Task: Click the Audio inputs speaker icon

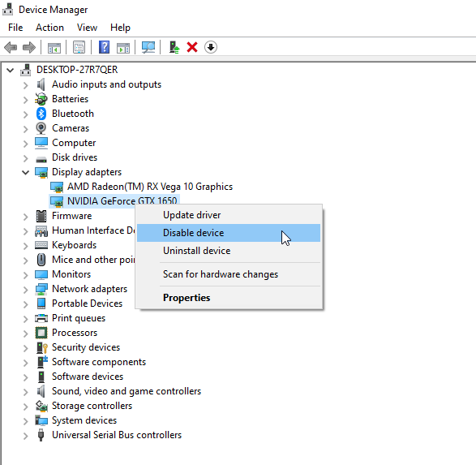Action: coord(41,84)
